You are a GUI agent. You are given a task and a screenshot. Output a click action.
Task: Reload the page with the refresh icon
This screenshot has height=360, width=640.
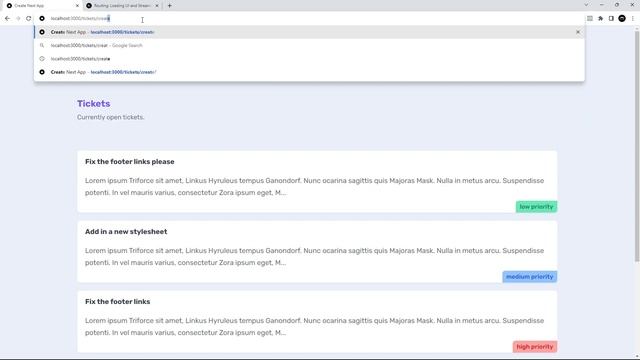point(29,18)
